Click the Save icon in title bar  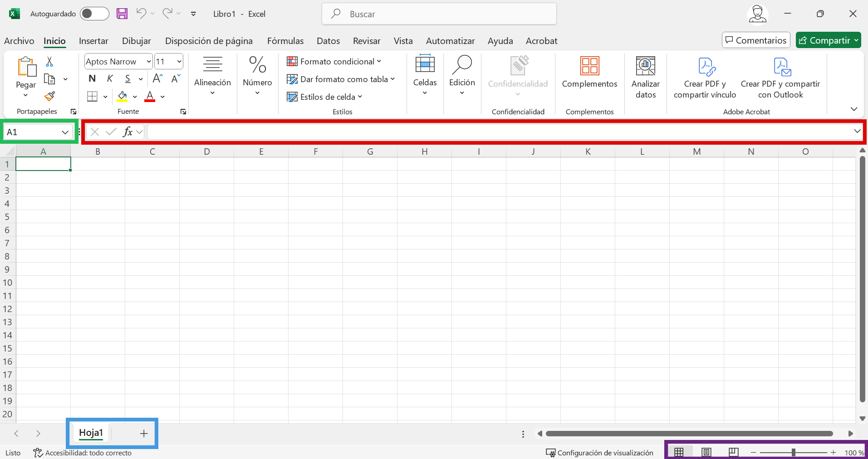click(122, 14)
